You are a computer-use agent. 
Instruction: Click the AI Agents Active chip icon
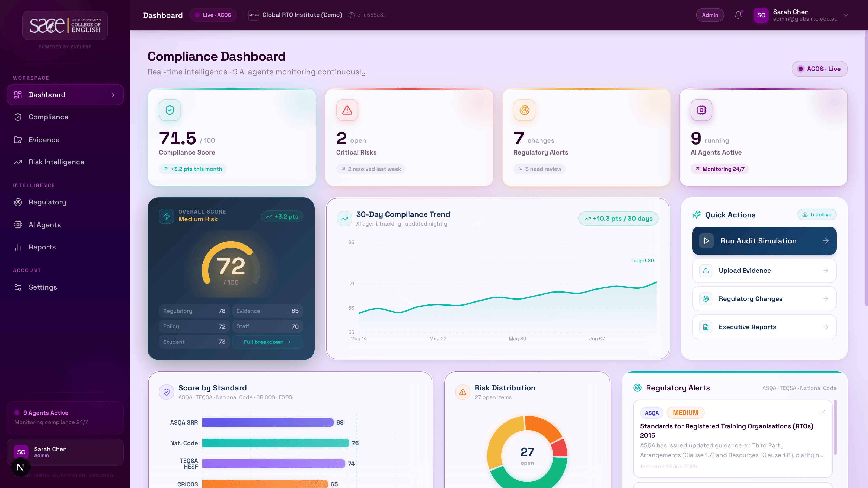click(701, 110)
